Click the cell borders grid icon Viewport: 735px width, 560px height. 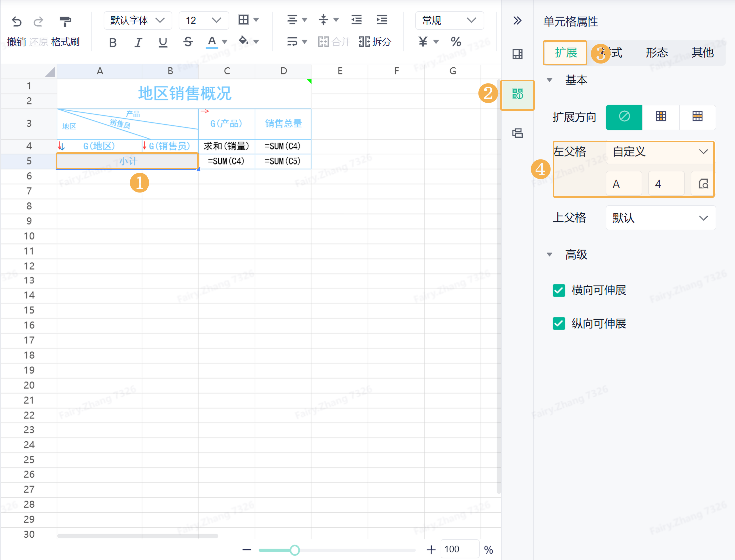243,20
